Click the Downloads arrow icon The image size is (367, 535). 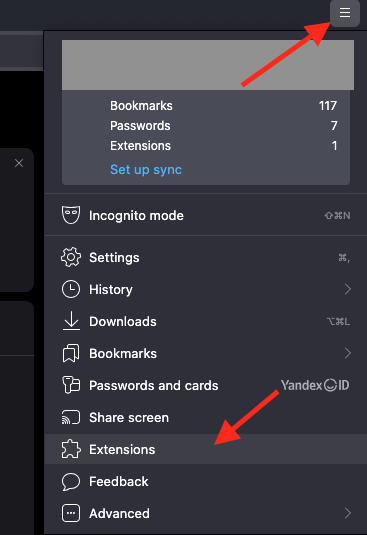71,321
